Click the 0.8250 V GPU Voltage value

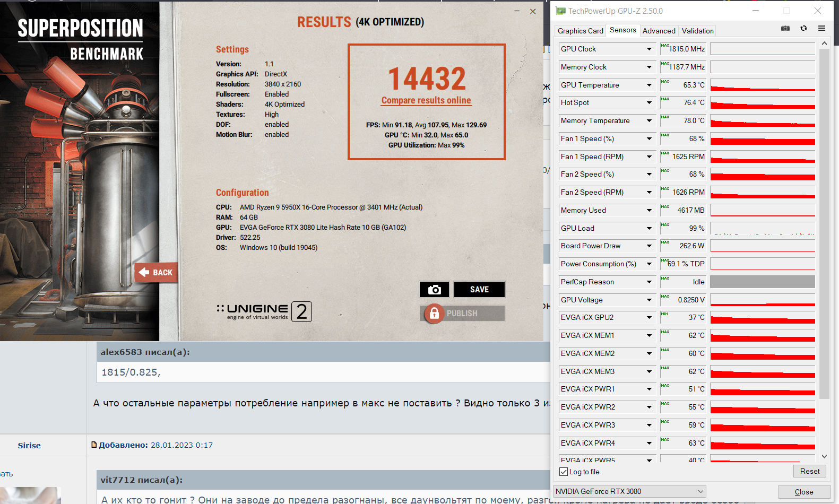click(x=682, y=300)
